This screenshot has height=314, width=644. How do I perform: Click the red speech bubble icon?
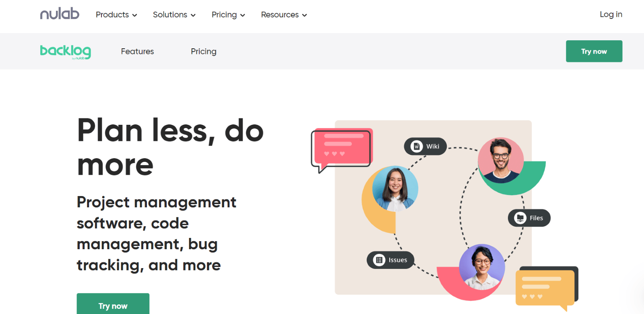tap(342, 150)
